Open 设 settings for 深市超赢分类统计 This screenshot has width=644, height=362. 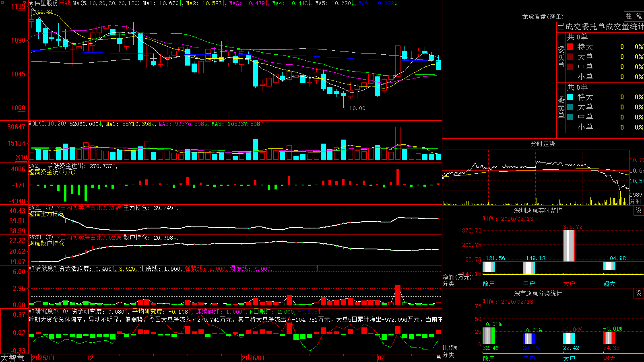point(639,293)
